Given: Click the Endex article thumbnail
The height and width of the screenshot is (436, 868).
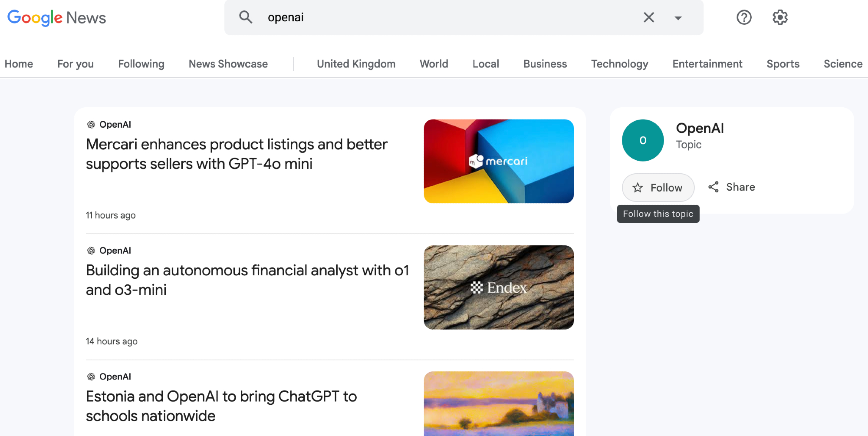Looking at the screenshot, I should coord(499,287).
